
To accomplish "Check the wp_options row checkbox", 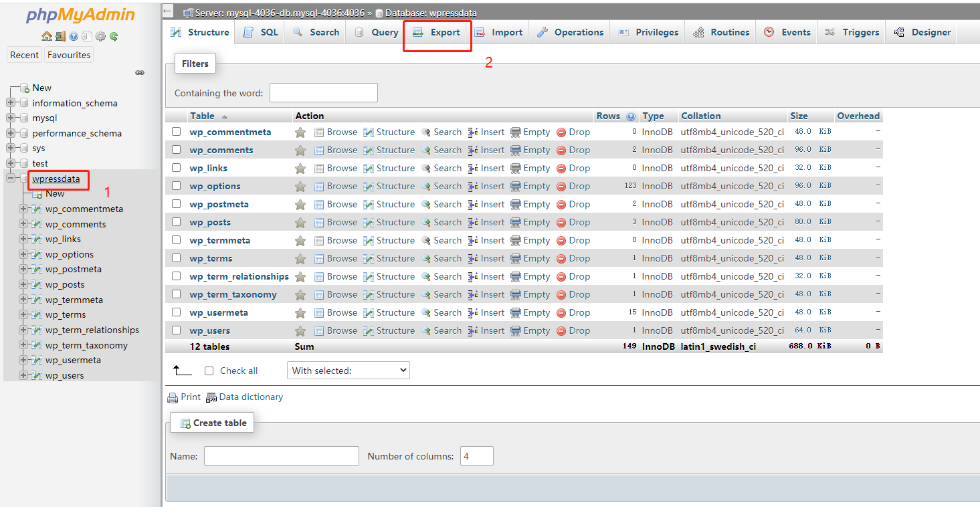I will pos(176,185).
